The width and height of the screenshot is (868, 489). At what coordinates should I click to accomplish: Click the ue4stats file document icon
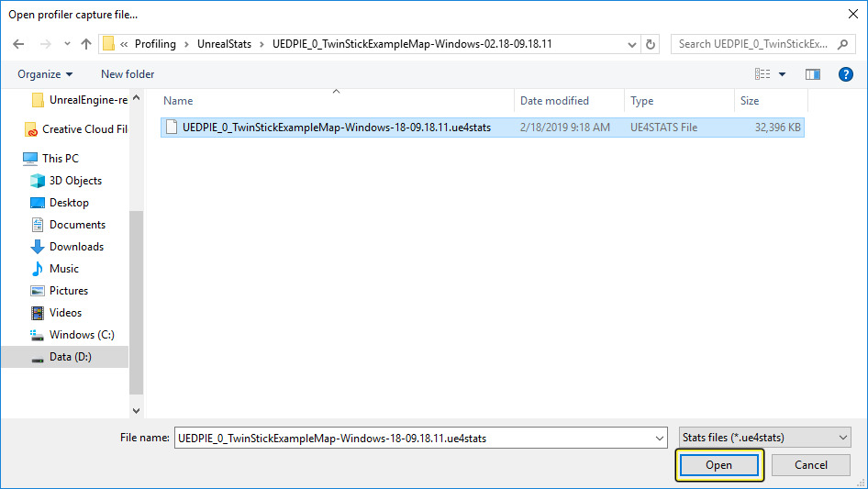[172, 128]
